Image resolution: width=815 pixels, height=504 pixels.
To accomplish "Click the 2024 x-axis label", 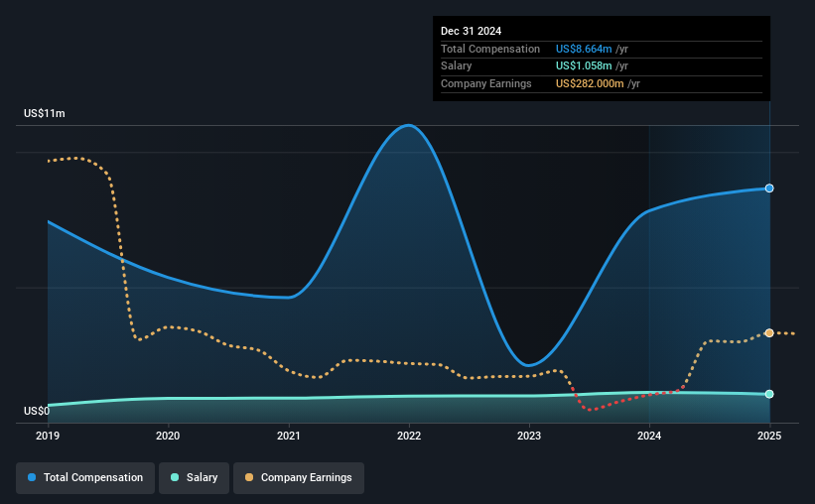I will pyautogui.click(x=649, y=436).
